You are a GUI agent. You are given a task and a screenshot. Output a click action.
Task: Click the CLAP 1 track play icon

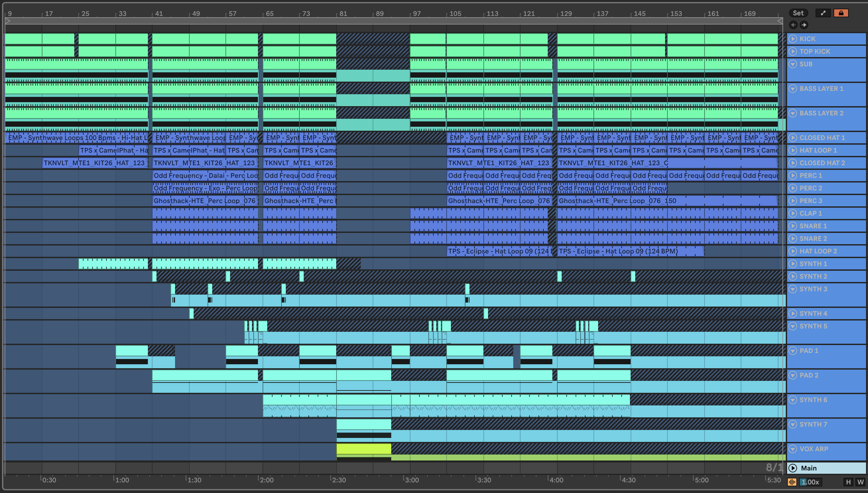tap(792, 213)
